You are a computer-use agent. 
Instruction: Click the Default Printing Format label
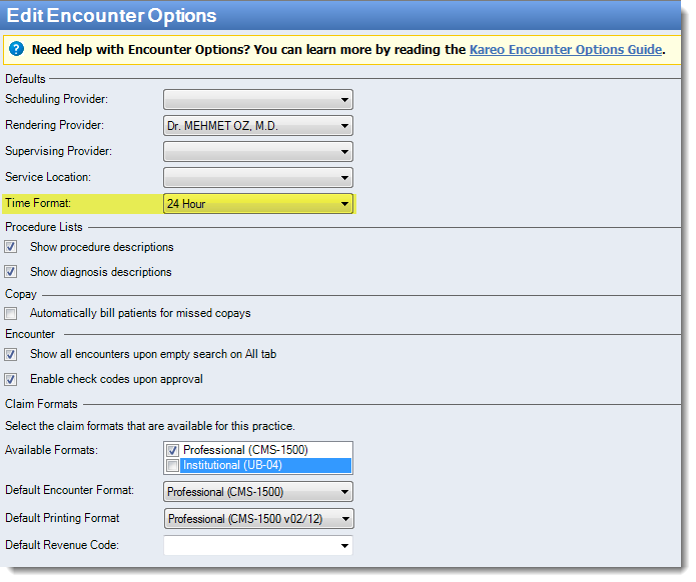[62, 518]
